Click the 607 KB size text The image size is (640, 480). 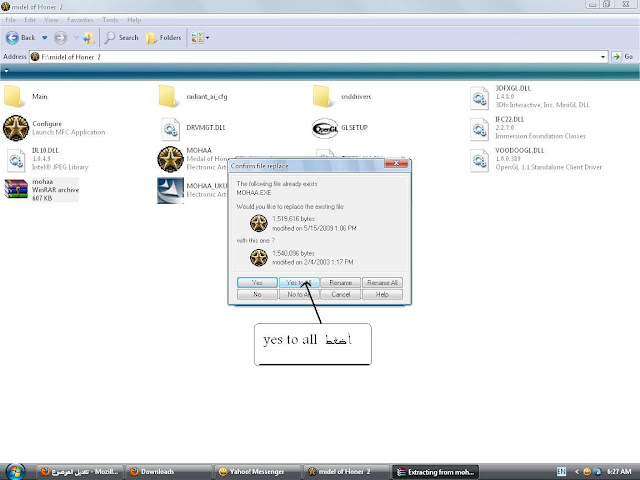click(x=42, y=198)
